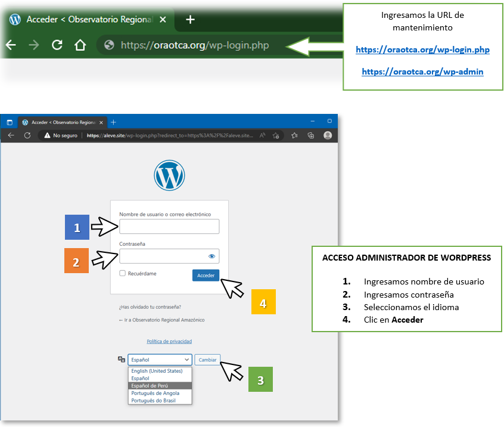Choose Español from the open language list
Image resolution: width=504 pixels, height=427 pixels.
(160, 379)
